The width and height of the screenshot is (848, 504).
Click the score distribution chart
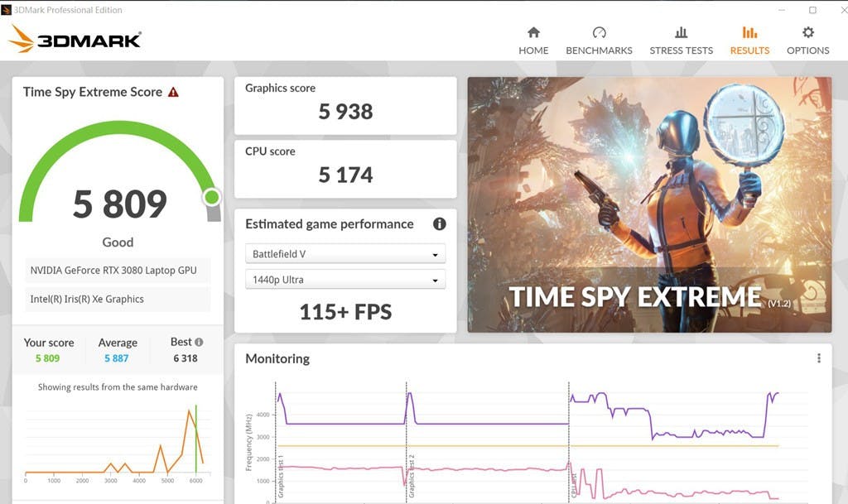(x=118, y=444)
